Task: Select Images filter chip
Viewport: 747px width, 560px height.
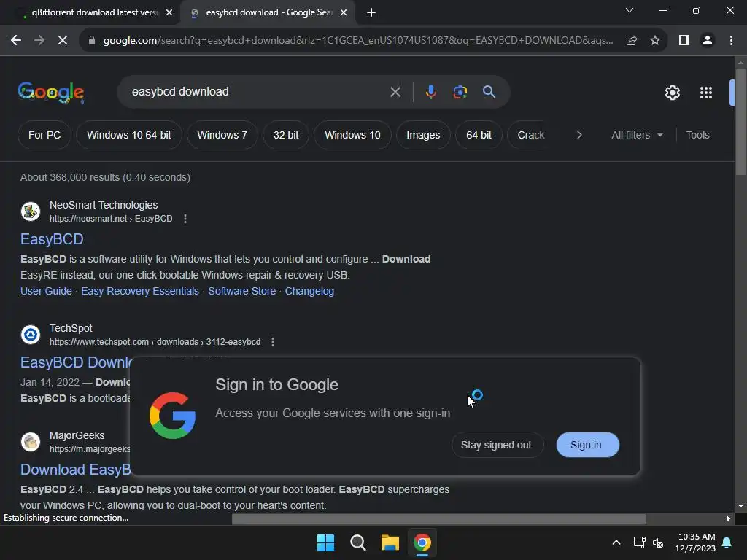Action: tap(423, 135)
